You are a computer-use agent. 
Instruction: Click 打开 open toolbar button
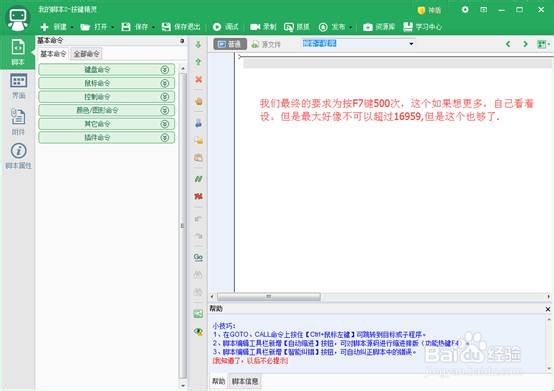coord(94,27)
